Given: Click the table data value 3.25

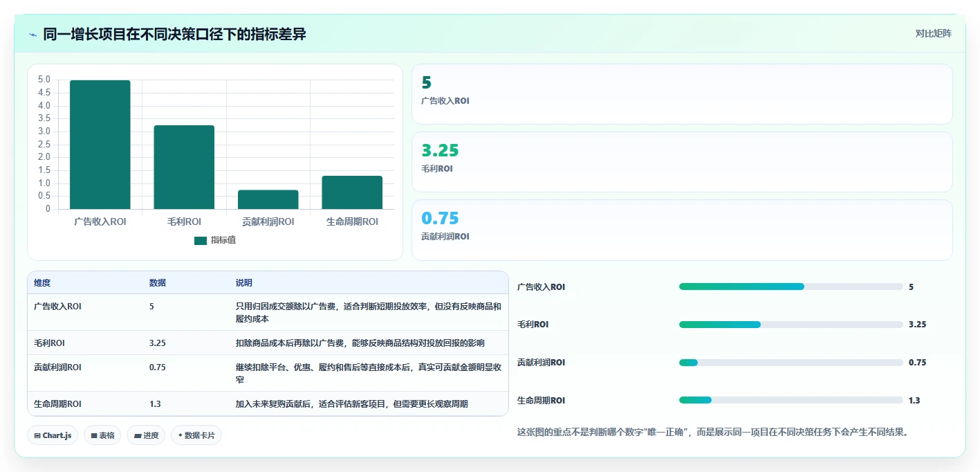Looking at the screenshot, I should click(158, 343).
